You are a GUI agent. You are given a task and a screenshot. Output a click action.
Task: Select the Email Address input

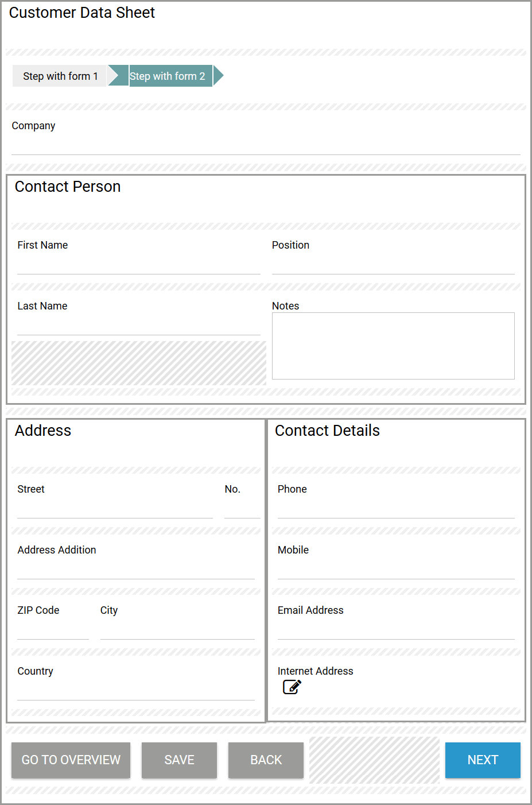[395, 630]
